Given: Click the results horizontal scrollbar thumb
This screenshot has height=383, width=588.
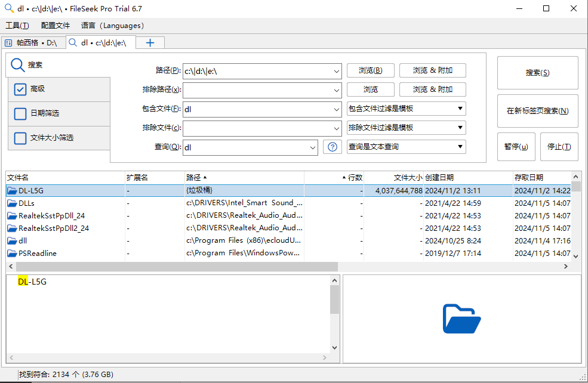Looking at the screenshot, I should click(177, 267).
